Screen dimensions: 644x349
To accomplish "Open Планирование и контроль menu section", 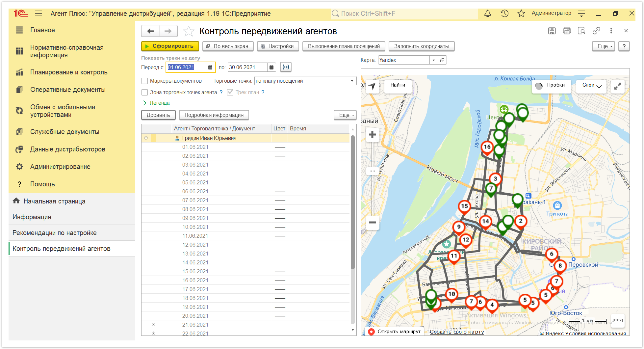I will click(69, 72).
